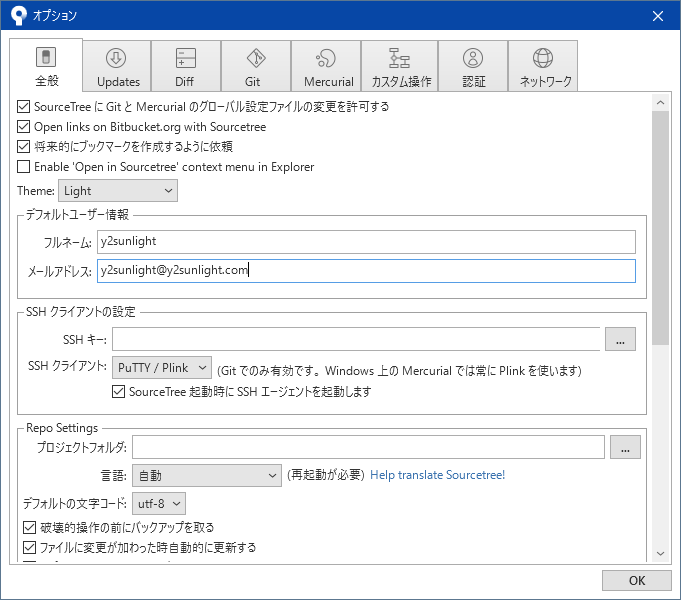Uncheck 破壊的操作の前にバックアップを取る

point(28,527)
